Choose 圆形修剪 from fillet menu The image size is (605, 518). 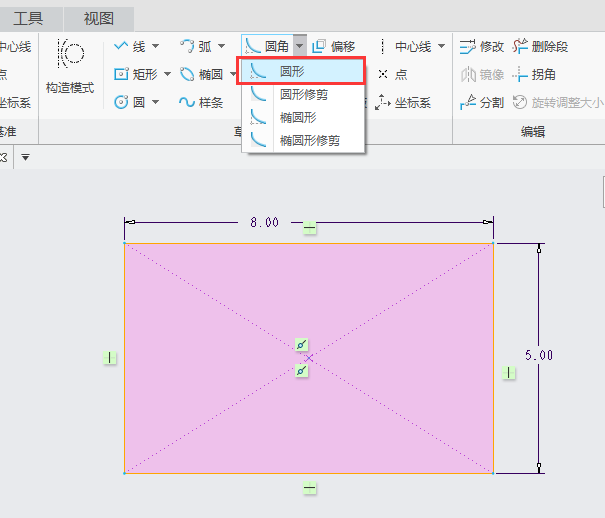click(x=303, y=94)
